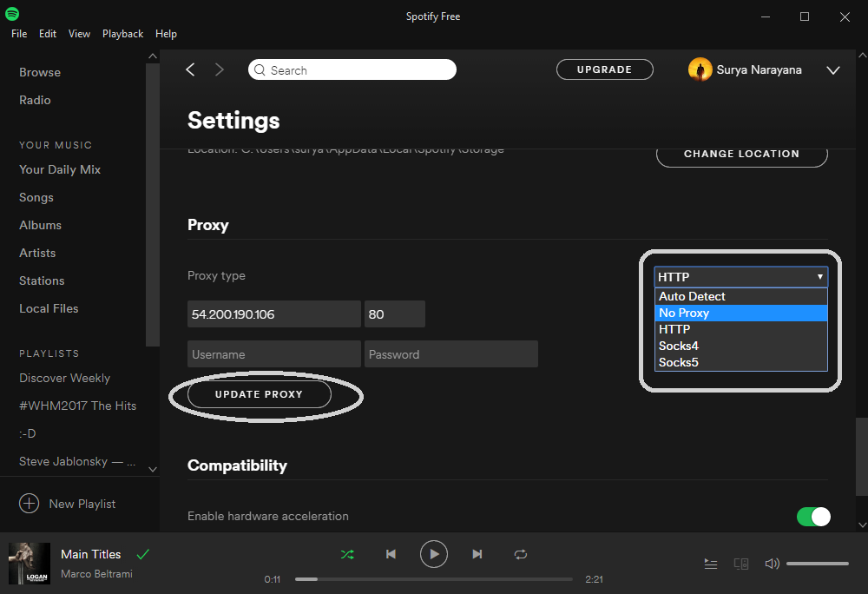Click the proxy Username field
This screenshot has width=868, height=594.
(x=274, y=354)
